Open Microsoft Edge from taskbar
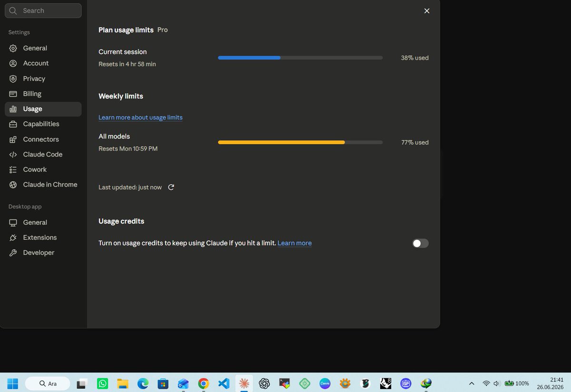The height and width of the screenshot is (392, 571). click(143, 383)
